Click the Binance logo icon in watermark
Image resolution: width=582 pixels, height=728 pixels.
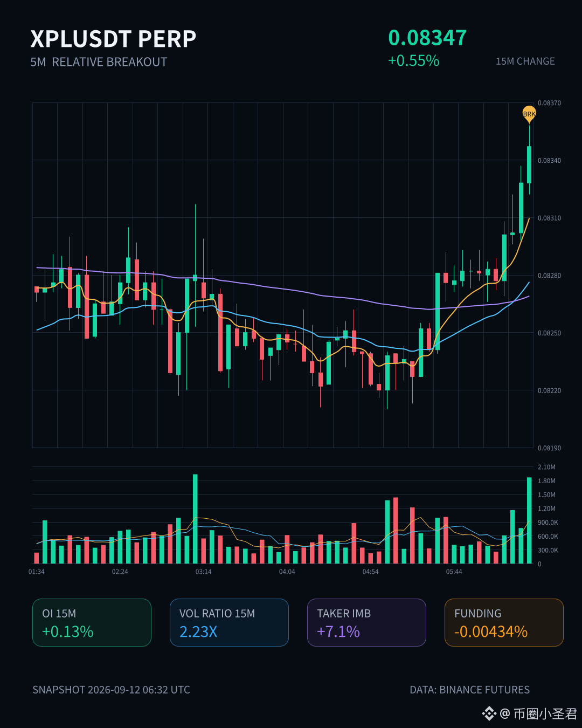tap(489, 713)
